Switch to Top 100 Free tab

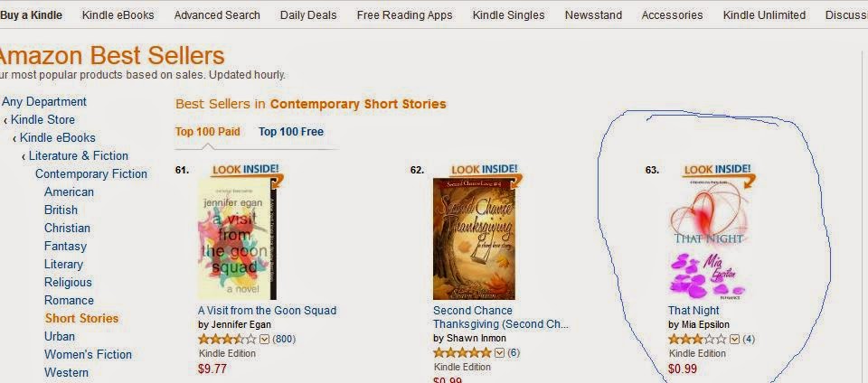point(291,132)
